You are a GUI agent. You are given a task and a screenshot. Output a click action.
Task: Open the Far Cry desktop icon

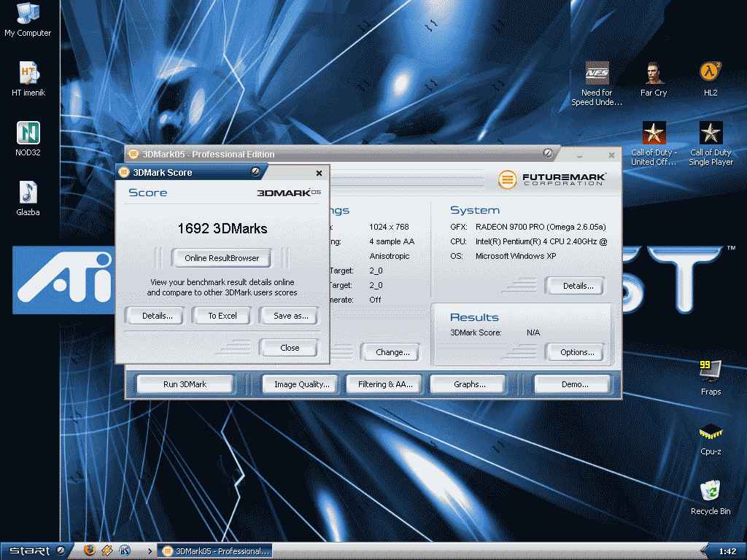654,74
